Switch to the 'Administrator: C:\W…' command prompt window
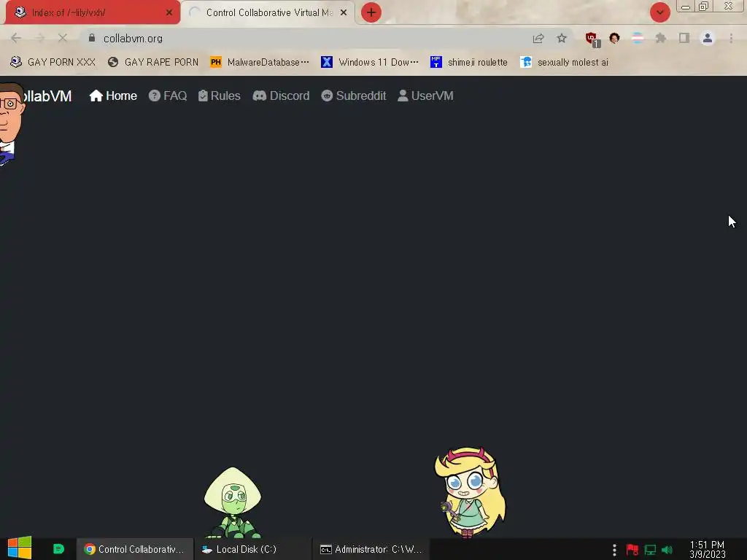 (371, 549)
